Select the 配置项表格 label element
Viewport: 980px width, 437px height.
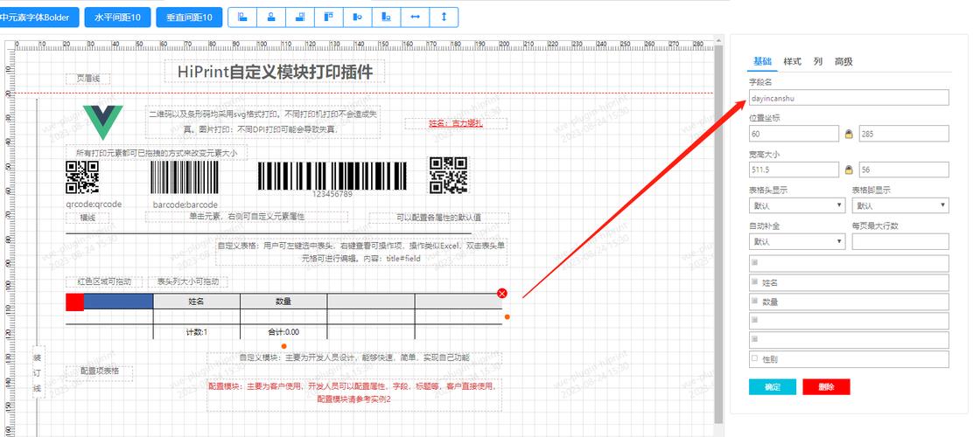point(100,372)
